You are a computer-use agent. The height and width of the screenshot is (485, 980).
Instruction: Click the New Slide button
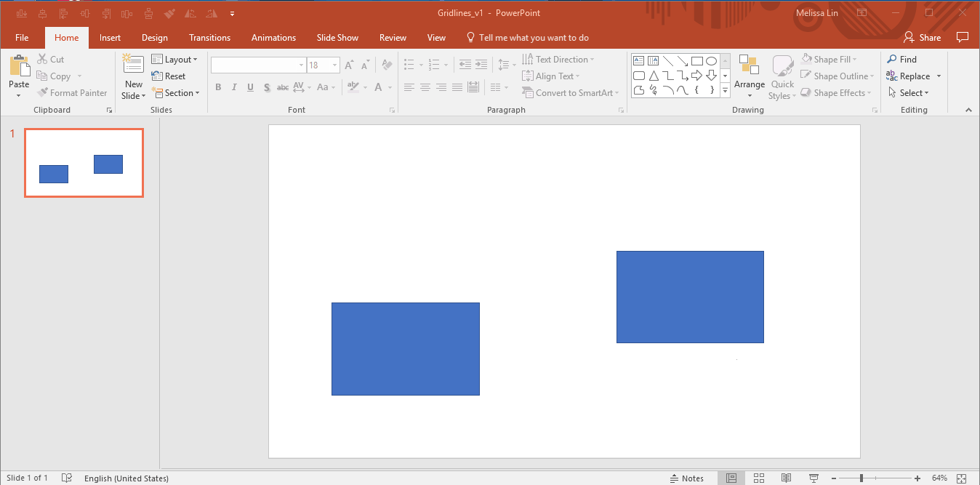pyautogui.click(x=132, y=76)
